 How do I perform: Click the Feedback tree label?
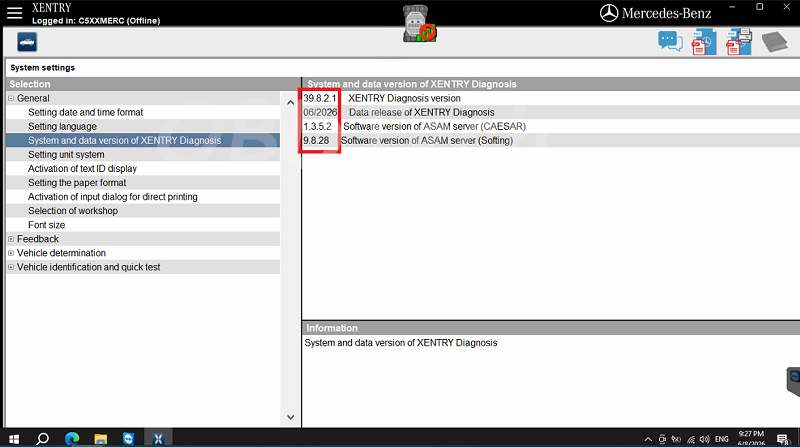[38, 239]
